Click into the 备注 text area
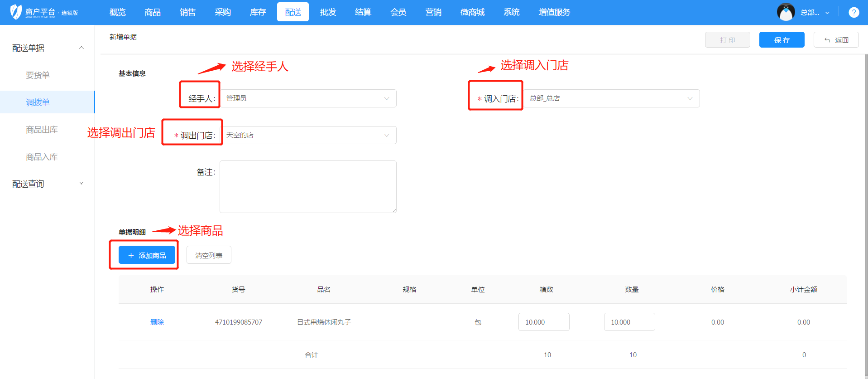The width and height of the screenshot is (868, 379). tap(308, 186)
